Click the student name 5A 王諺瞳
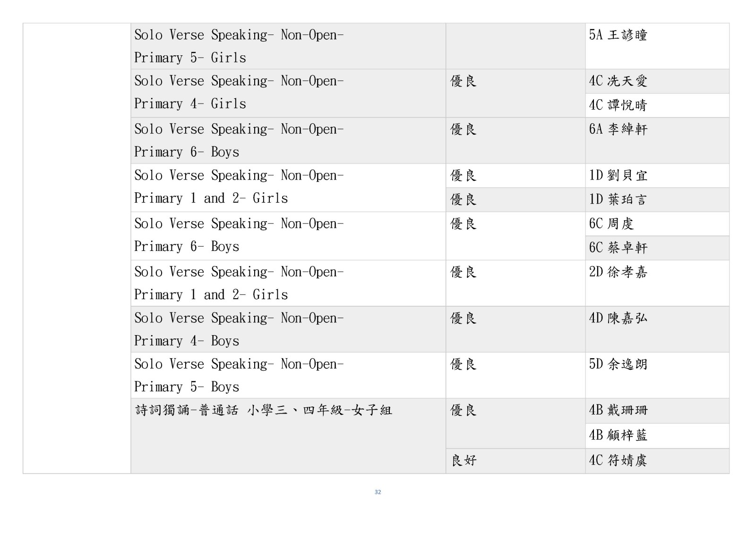Viewport: 756px width, 535px height. 618,35
